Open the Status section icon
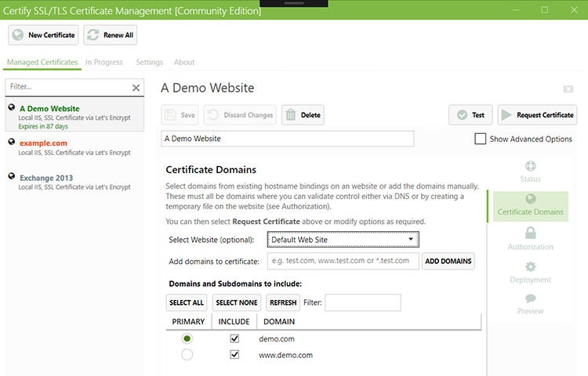This screenshot has height=376, width=588. 531,166
